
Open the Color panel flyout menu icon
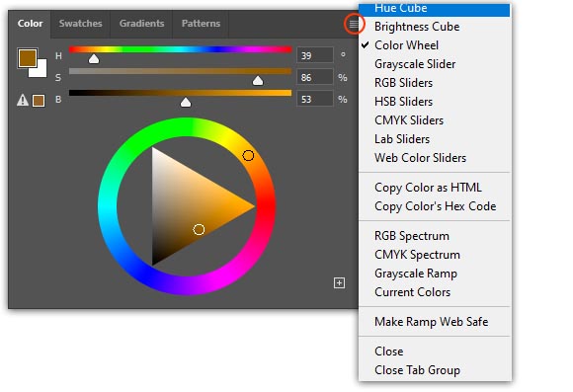point(354,24)
